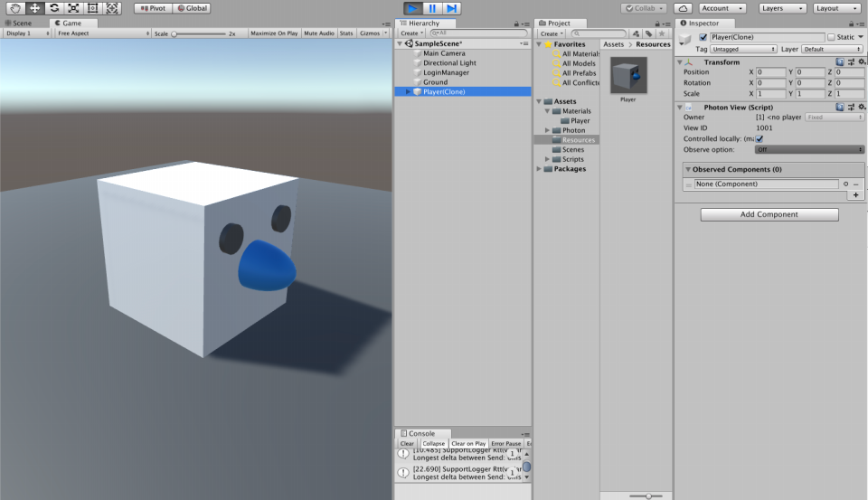This screenshot has height=500, width=868.
Task: Toggle Global handle rotation
Action: 192,8
